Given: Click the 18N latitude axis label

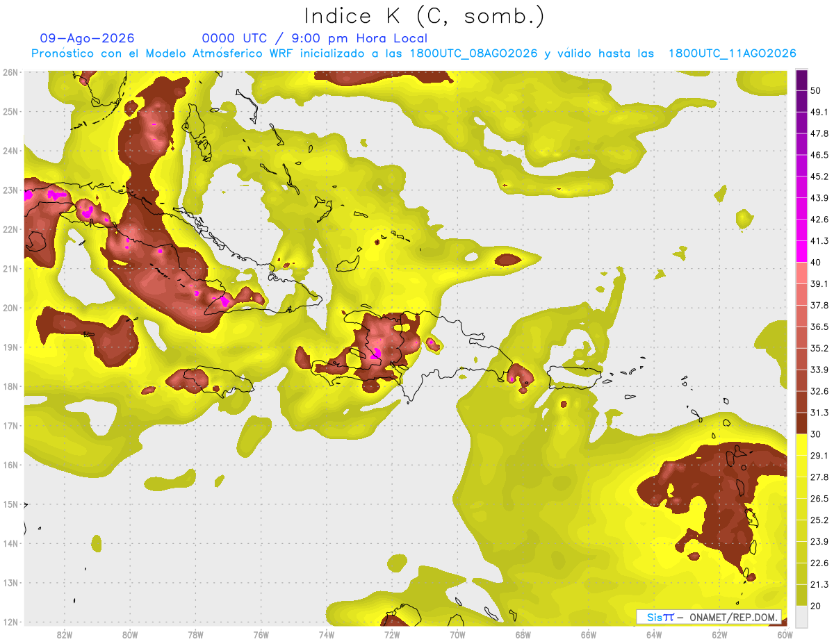Looking at the screenshot, I should (10, 386).
